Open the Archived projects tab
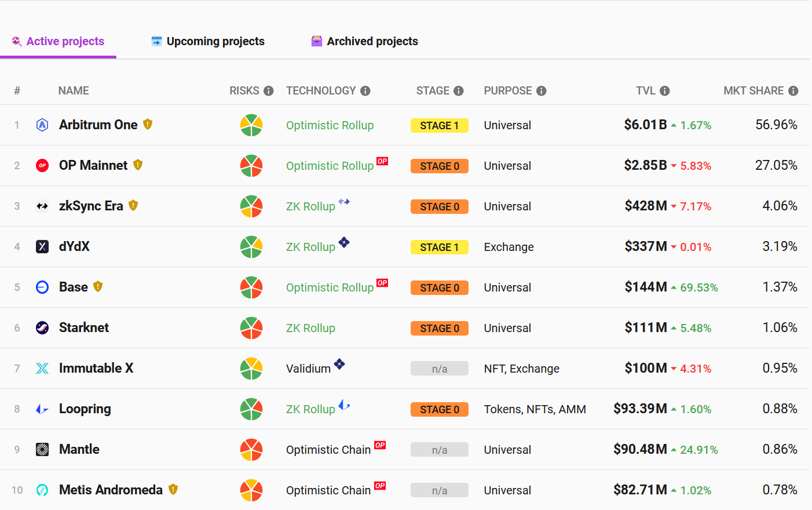 365,41
